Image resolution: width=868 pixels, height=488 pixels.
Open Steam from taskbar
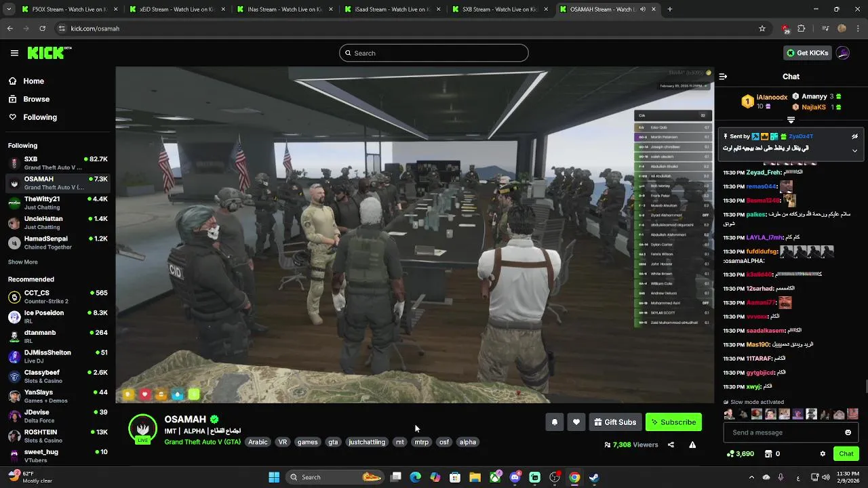(x=594, y=477)
